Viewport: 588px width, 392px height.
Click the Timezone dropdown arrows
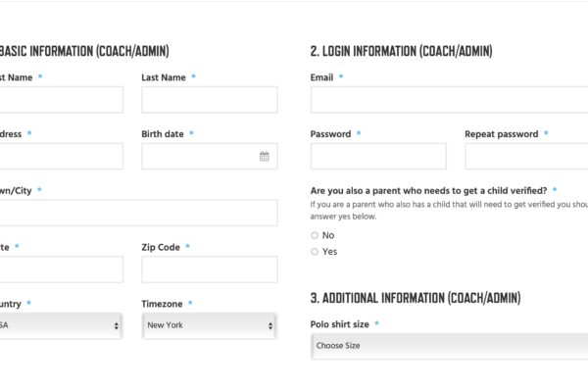tap(270, 326)
